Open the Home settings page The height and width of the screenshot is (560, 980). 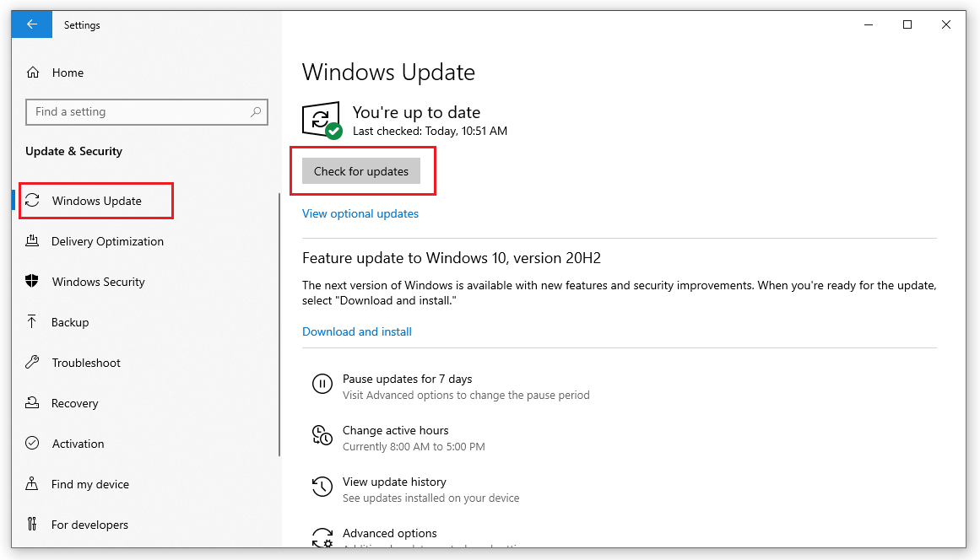pyautogui.click(x=67, y=73)
